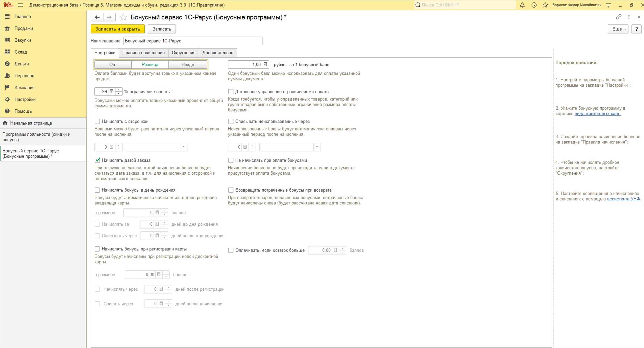Close the bonus program form

pyautogui.click(x=639, y=17)
